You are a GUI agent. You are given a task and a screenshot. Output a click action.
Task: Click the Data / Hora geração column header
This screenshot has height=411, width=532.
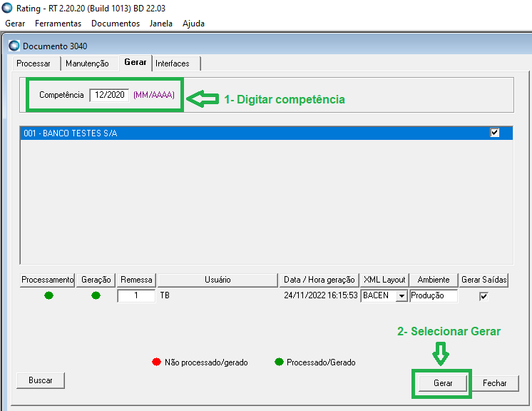[x=319, y=280]
